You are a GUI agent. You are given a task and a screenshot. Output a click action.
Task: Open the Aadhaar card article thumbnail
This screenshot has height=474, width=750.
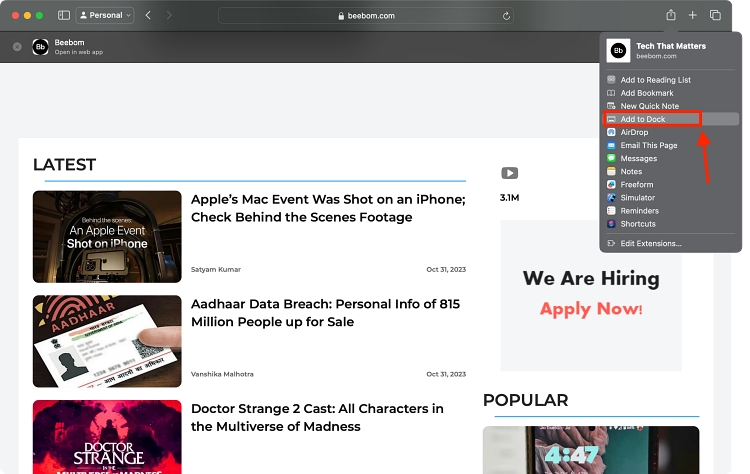(107, 341)
